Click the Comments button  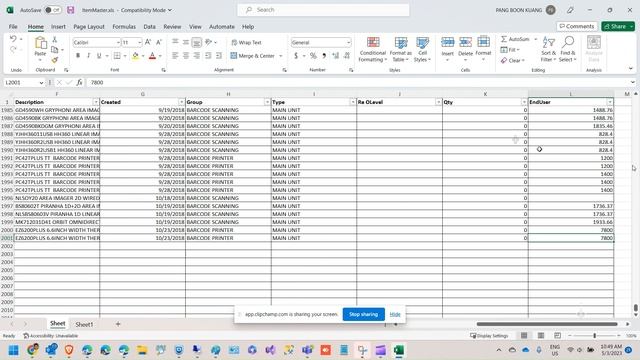tap(577, 26)
